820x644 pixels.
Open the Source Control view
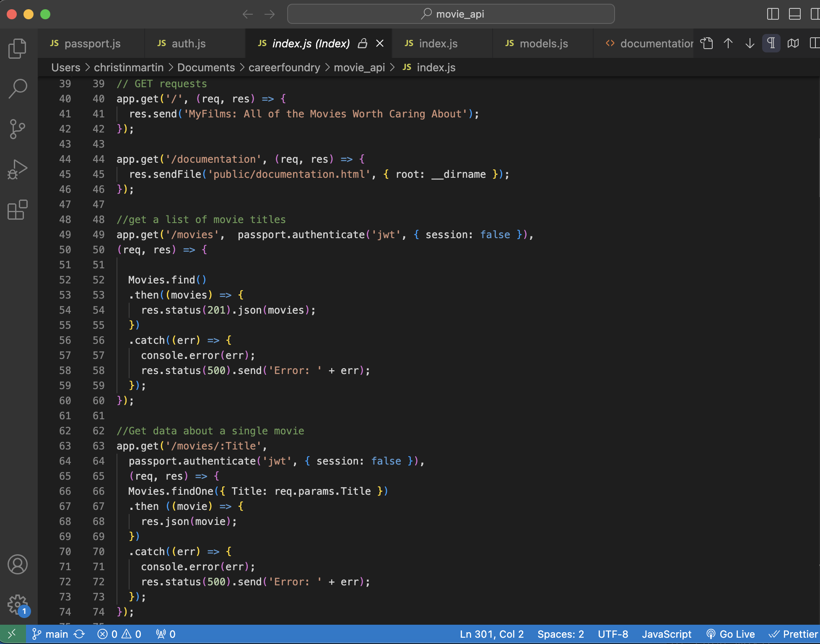(x=17, y=129)
